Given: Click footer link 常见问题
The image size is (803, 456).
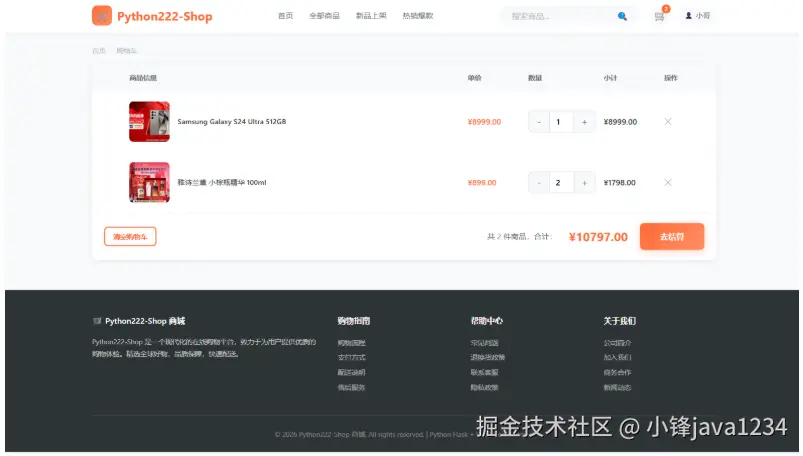Looking at the screenshot, I should coord(484,343).
